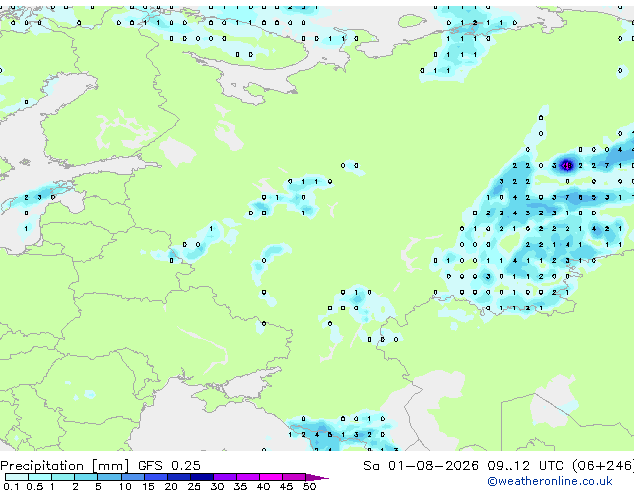Click the 25–30 mm legend color box
This screenshot has width=634, height=490.
click(202, 477)
